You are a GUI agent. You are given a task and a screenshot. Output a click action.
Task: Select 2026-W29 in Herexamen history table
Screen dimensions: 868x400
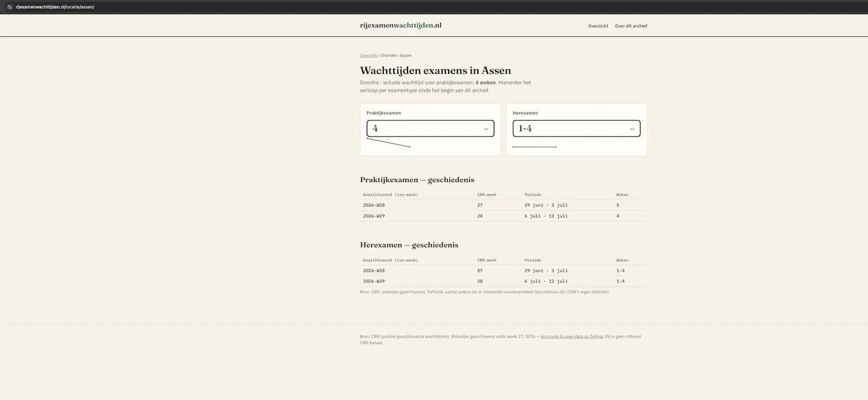[374, 281]
